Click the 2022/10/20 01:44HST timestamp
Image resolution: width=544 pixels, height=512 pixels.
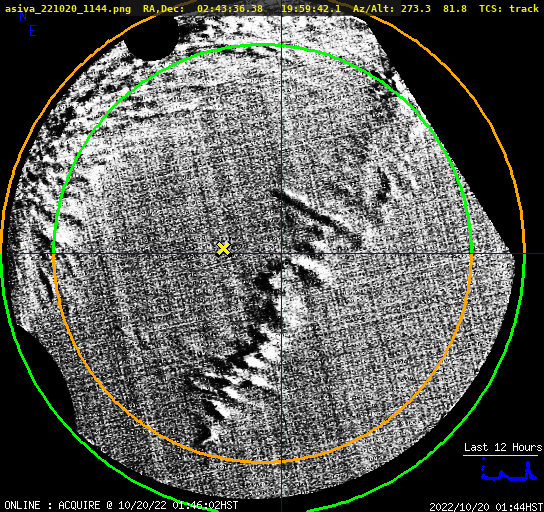tap(486, 507)
